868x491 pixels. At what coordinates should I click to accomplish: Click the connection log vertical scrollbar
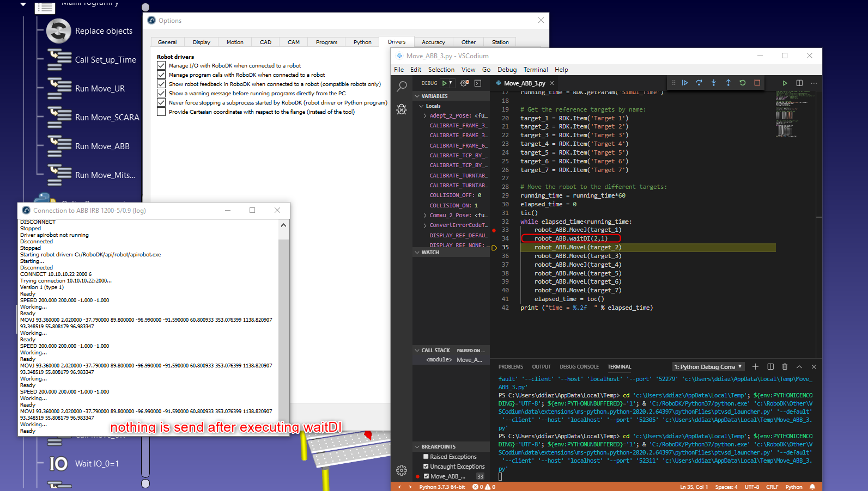pos(283,328)
